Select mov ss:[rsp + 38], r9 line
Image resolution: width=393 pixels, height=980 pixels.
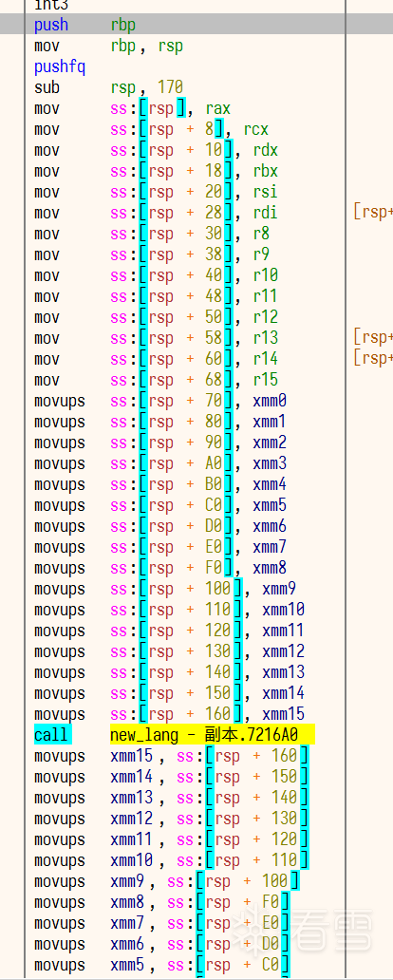click(151, 255)
